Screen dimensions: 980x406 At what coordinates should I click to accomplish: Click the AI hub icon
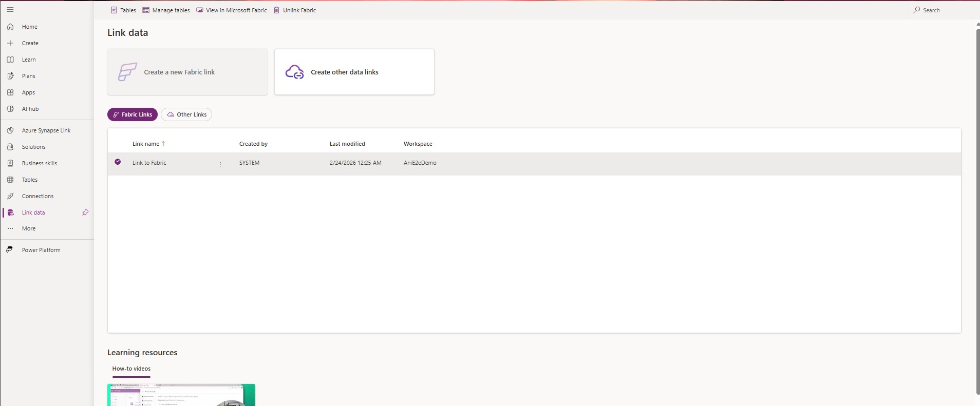[10, 109]
